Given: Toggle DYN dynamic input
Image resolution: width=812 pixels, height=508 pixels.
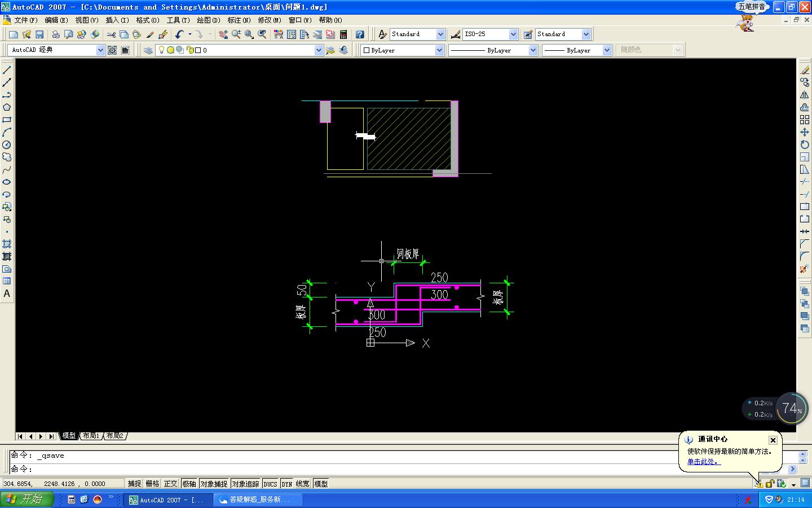Looking at the screenshot, I should coord(287,484).
